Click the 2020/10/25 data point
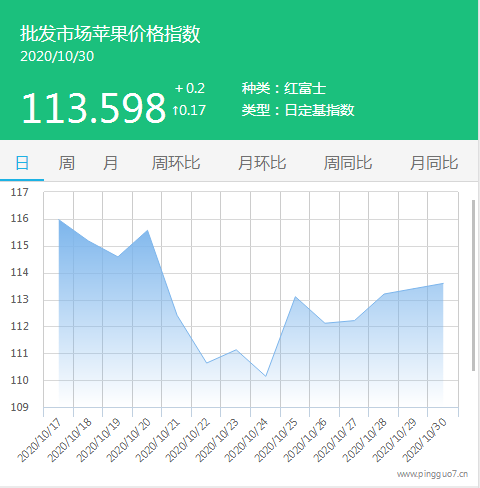 (x=295, y=296)
